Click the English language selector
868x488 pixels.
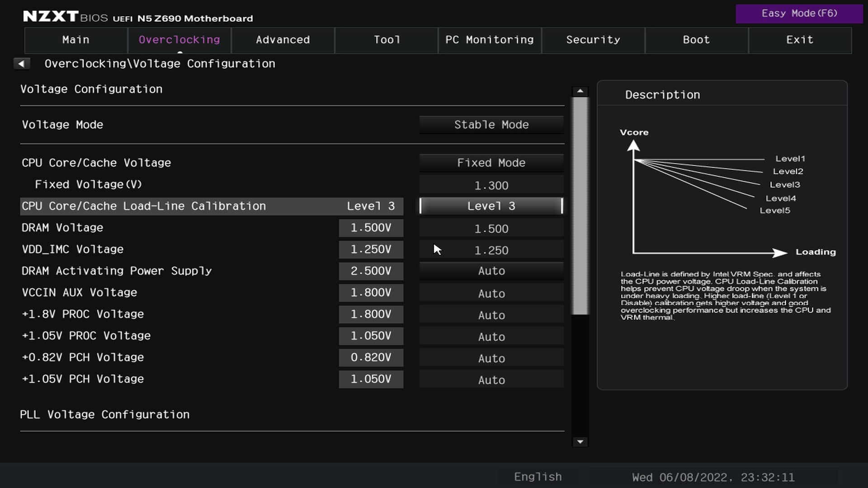point(538,477)
